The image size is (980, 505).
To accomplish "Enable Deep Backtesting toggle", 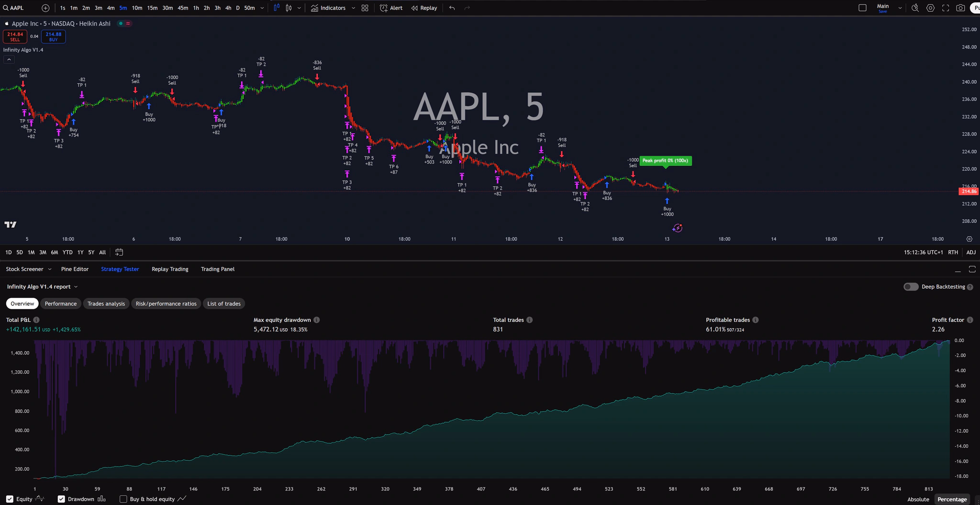I will tap(910, 286).
